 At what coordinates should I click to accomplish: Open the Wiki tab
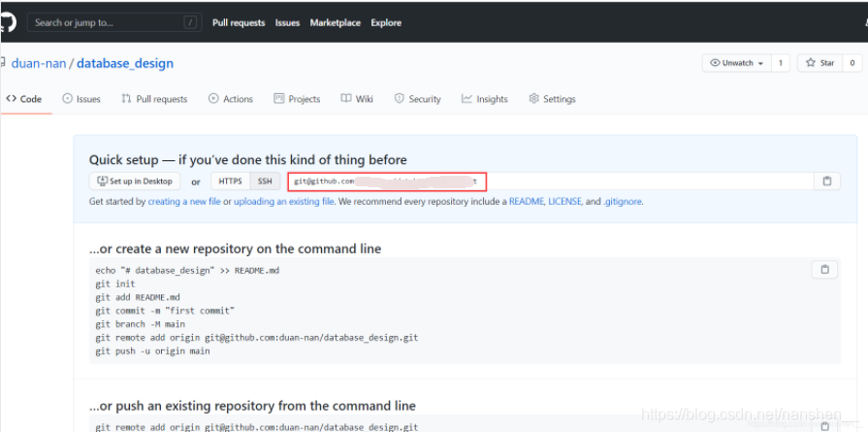[357, 99]
